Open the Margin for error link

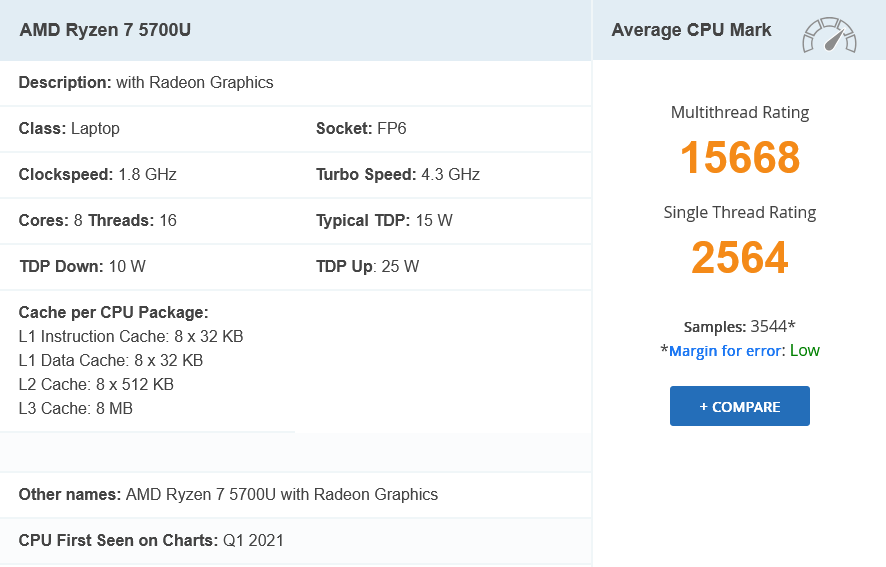727,351
